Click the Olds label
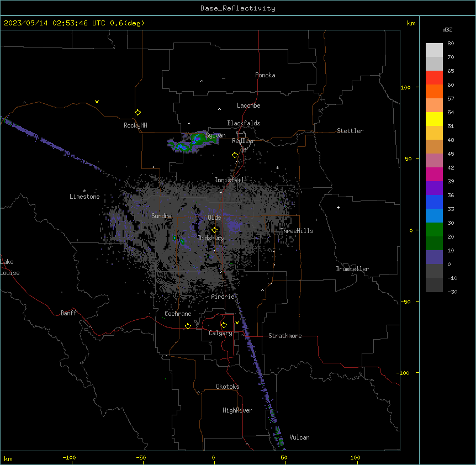The image size is (476, 465). (x=214, y=218)
